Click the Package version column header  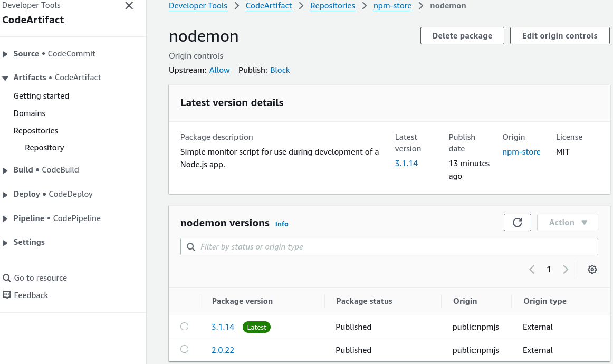242,301
